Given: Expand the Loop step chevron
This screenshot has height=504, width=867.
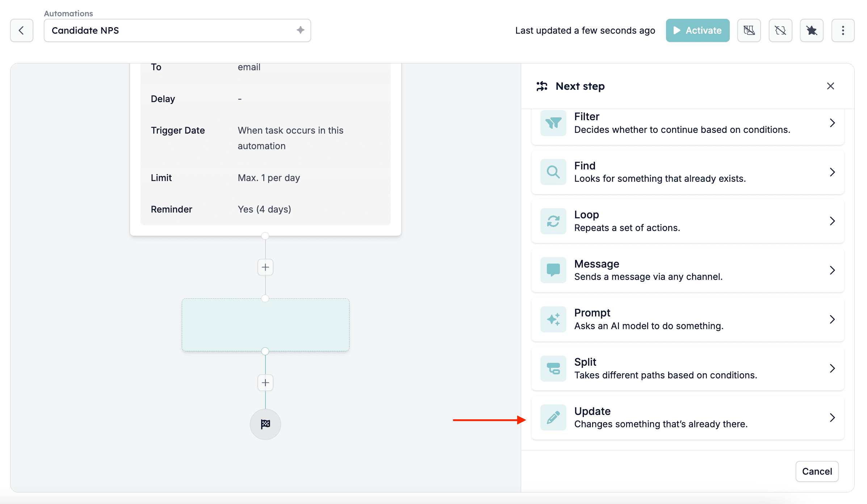Looking at the screenshot, I should 832,221.
